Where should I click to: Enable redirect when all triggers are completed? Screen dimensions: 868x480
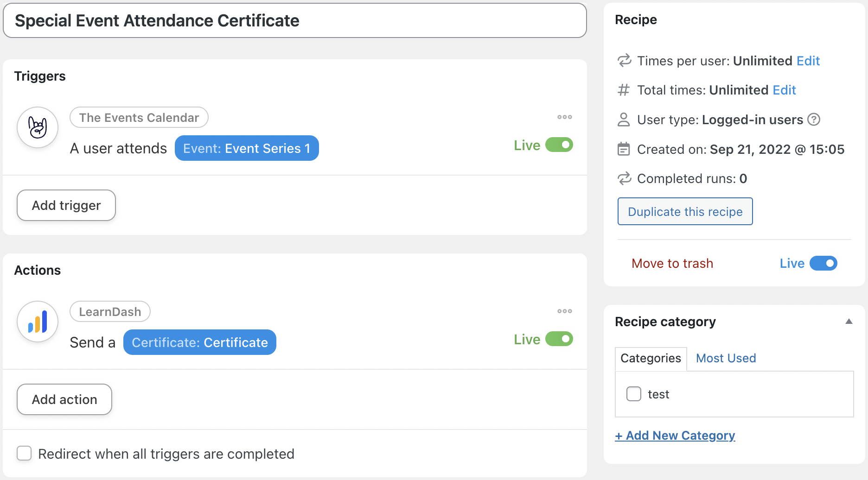point(24,454)
